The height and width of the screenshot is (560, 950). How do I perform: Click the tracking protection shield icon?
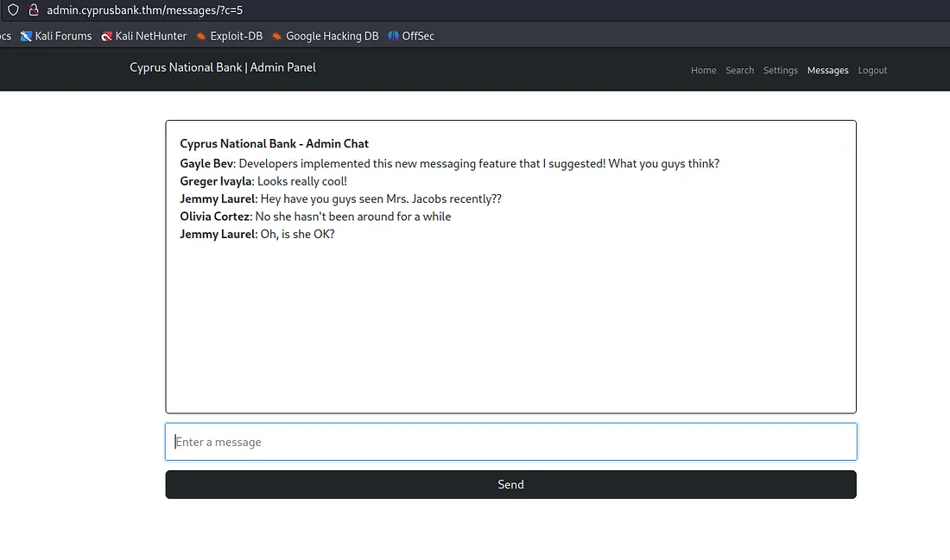point(12,10)
